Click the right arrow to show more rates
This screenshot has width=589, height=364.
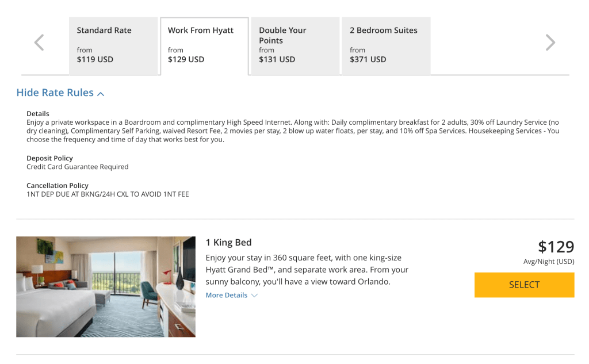[x=550, y=43]
